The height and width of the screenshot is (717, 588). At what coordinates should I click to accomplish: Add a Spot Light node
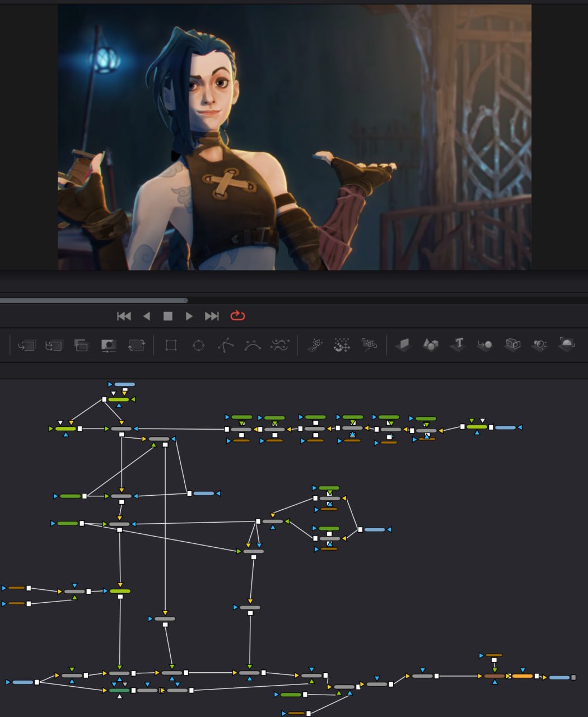point(539,345)
